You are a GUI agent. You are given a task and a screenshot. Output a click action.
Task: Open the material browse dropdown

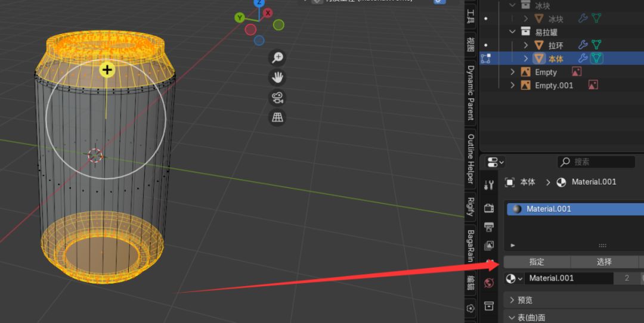click(x=514, y=278)
